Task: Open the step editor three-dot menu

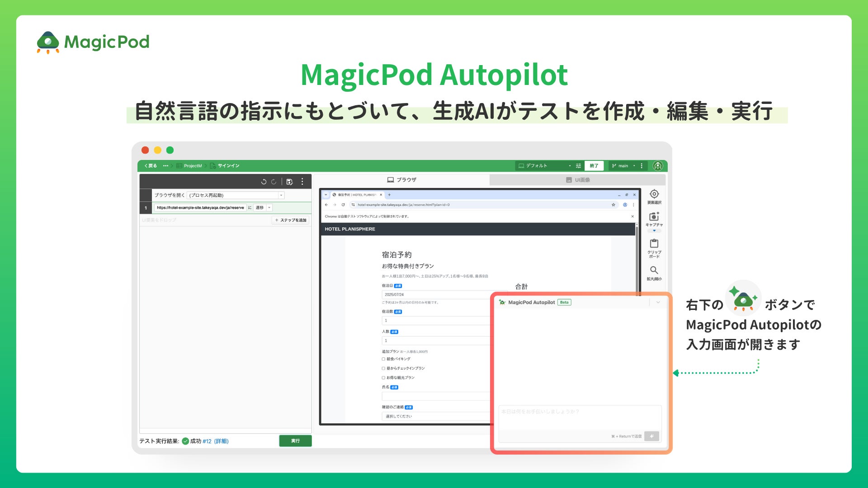Action: 302,182
